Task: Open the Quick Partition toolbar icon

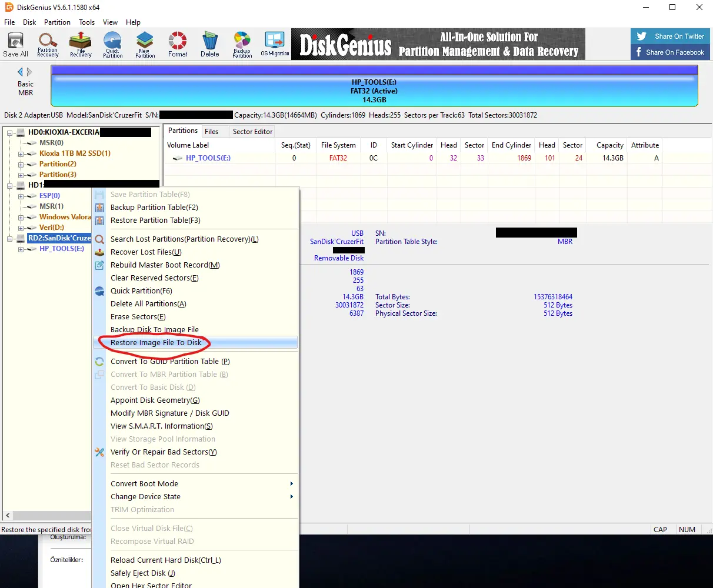Action: (x=112, y=45)
